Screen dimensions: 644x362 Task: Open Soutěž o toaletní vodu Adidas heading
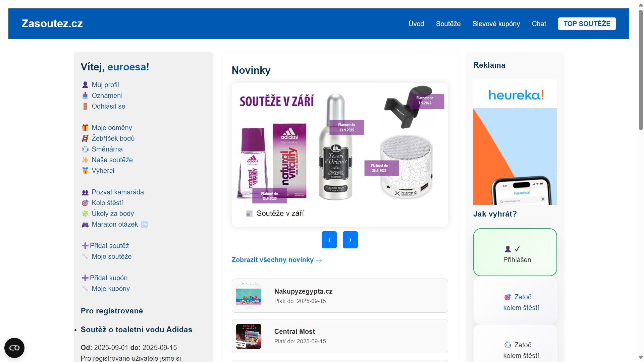(137, 329)
